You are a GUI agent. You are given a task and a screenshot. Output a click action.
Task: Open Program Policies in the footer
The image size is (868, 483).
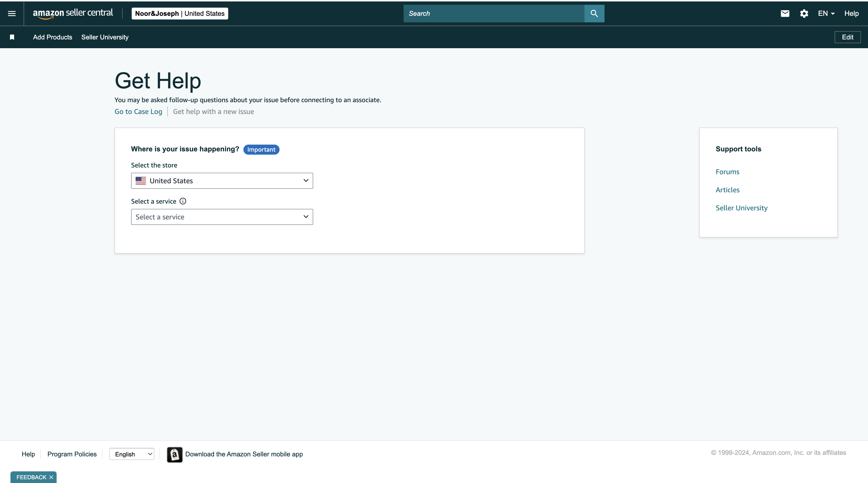coord(72,454)
